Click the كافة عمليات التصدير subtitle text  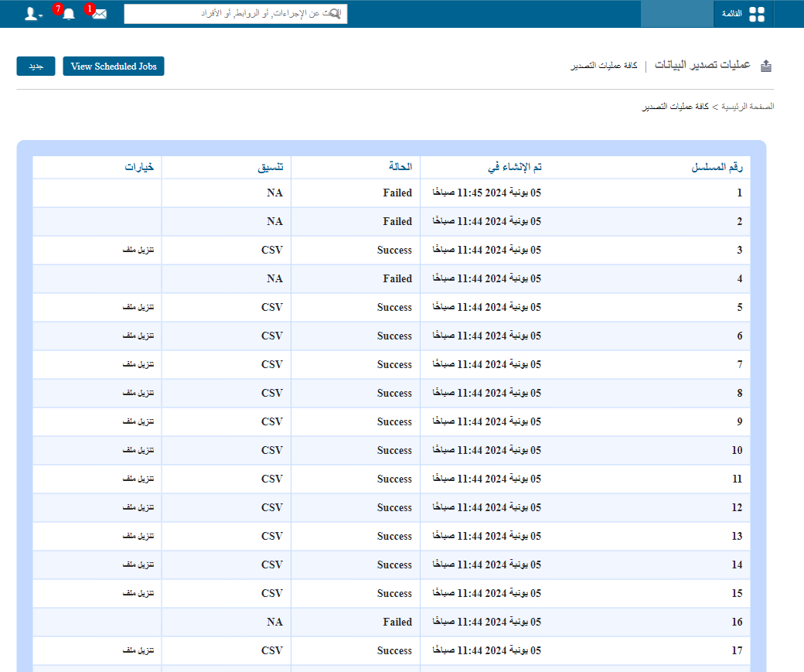tap(604, 66)
